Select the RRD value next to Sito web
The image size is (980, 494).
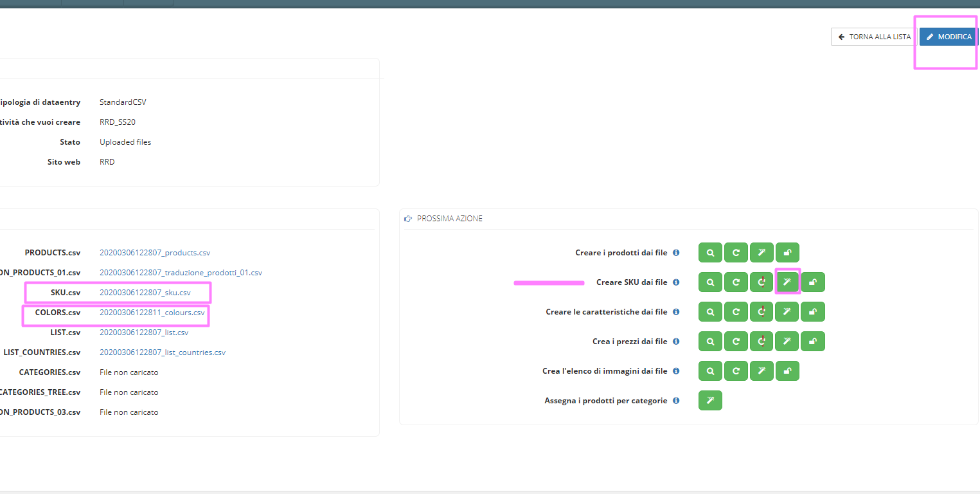[x=107, y=162]
